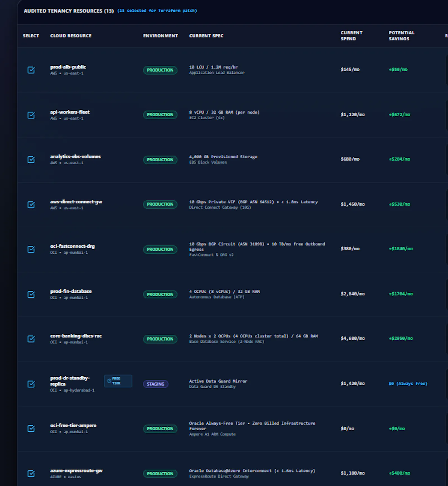Click the $145/mo current spend value
Viewport: 448px width, 486px height.
point(350,69)
